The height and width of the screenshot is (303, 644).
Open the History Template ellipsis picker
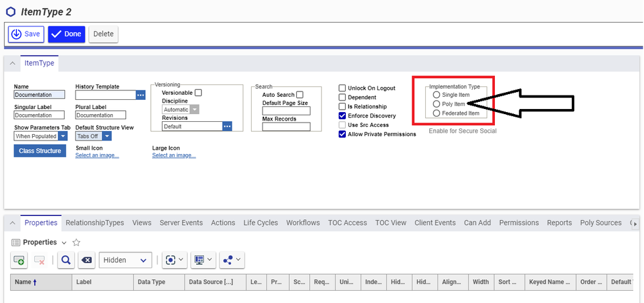point(141,95)
